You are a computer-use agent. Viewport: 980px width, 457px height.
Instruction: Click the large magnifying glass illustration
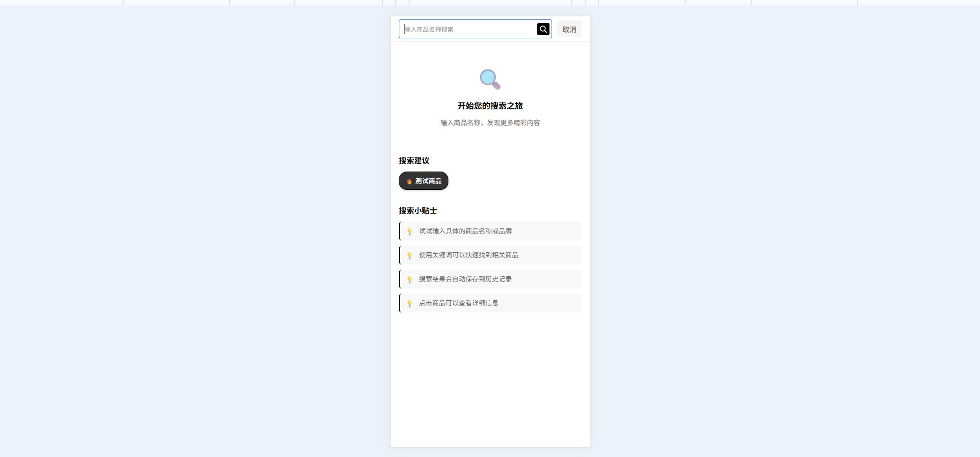coord(490,79)
